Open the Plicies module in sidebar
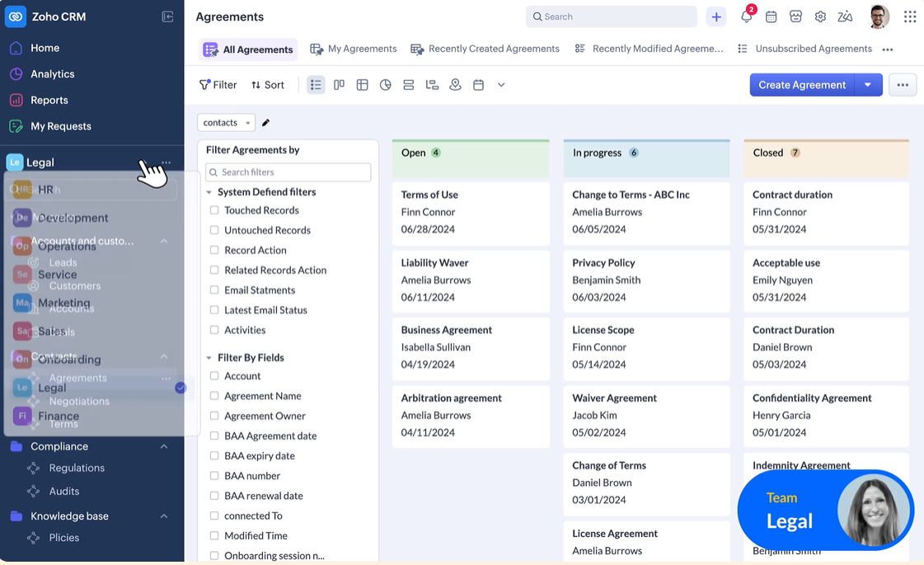 point(63,537)
